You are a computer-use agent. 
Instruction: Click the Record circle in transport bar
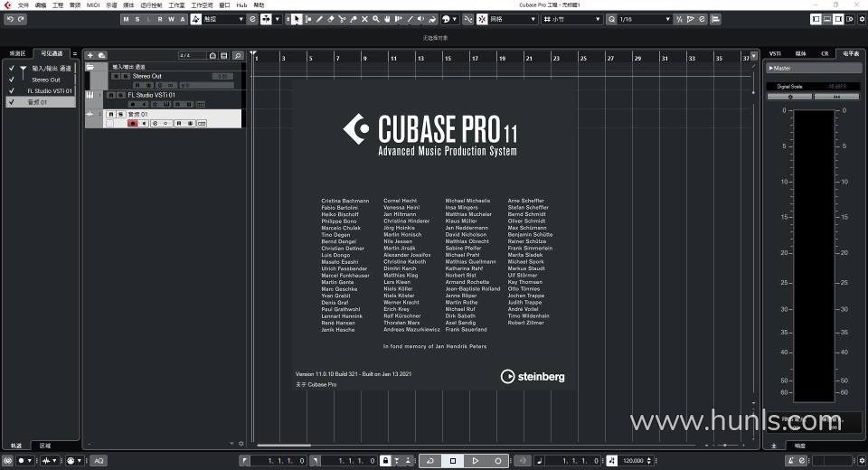[497, 461]
